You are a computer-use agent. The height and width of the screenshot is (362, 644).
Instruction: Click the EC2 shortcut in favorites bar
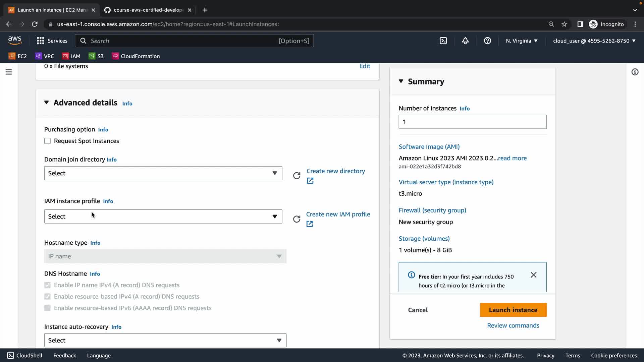(x=17, y=56)
